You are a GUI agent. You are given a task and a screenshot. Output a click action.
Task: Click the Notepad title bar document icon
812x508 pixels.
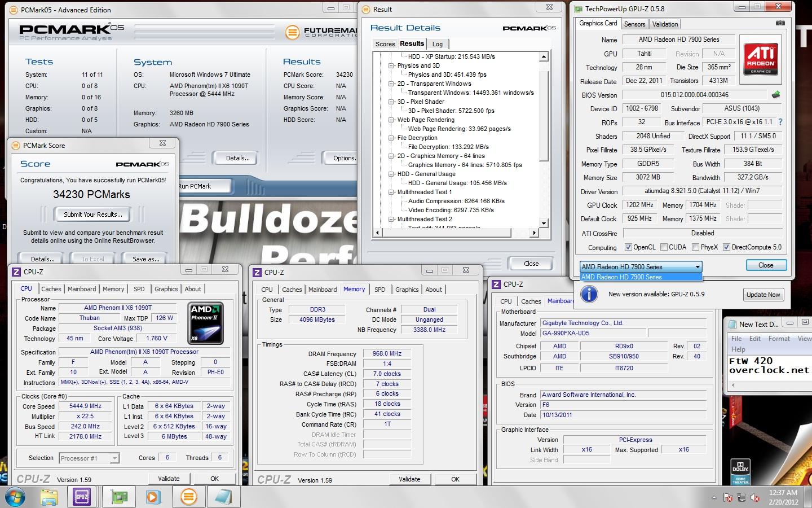(x=732, y=324)
